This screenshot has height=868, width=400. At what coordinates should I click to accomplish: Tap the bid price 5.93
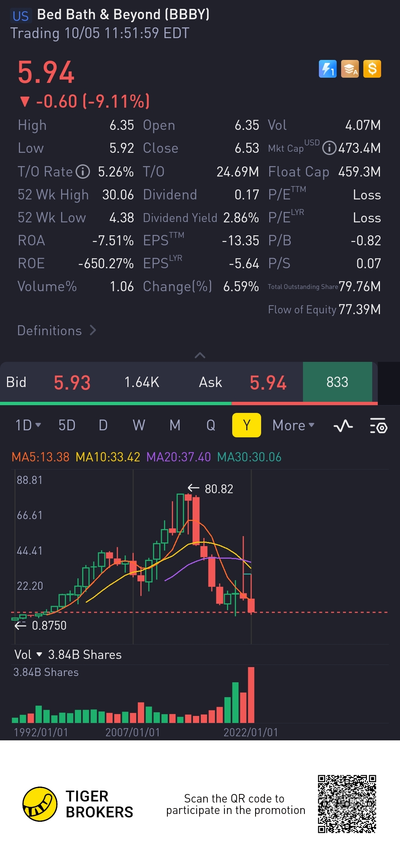pos(72,383)
